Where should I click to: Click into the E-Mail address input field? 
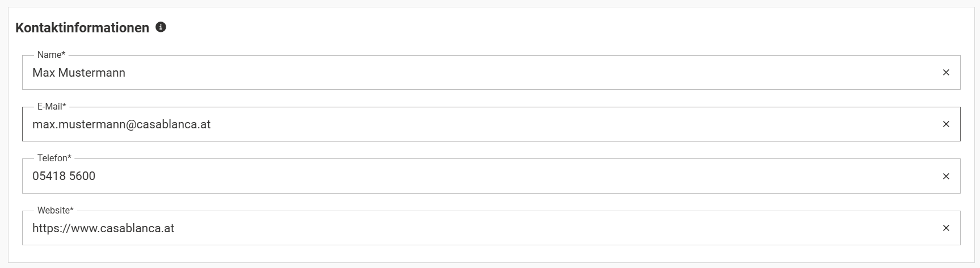pyautogui.click(x=454, y=124)
